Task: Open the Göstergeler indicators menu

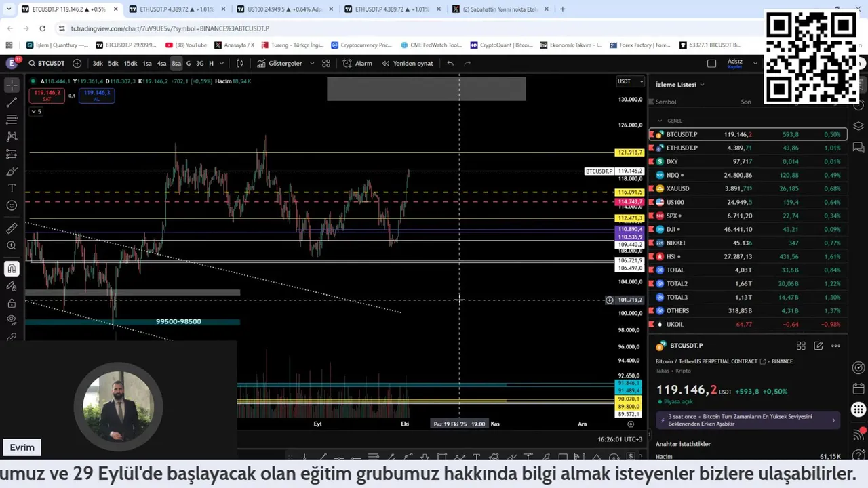Action: pos(279,63)
